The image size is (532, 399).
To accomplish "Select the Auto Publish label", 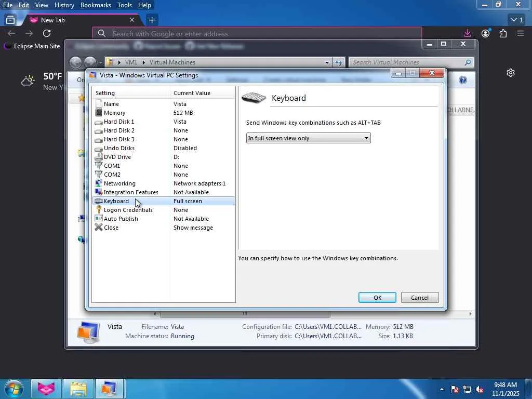I will click(121, 219).
